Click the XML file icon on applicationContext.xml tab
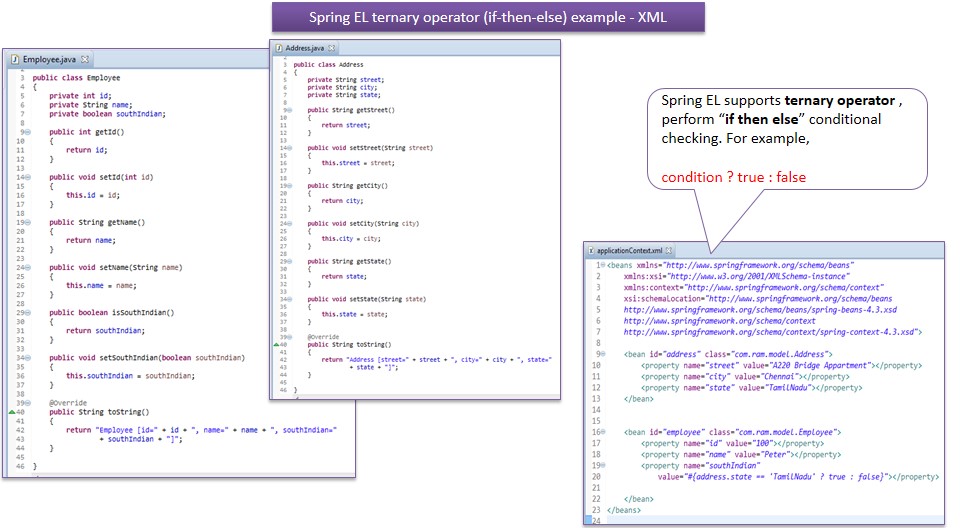The width and height of the screenshot is (960, 528). [591, 251]
